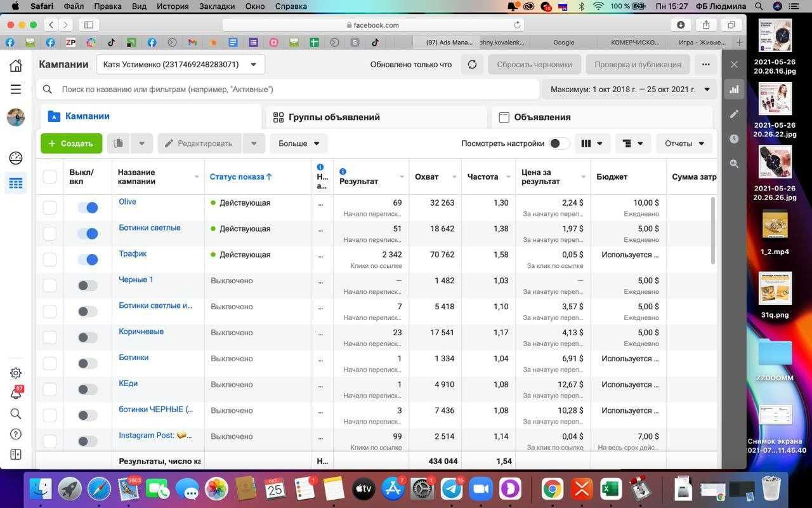Screen dimensions: 812x508
Task: Click Safari sidebar toggle icon
Action: tap(89, 25)
